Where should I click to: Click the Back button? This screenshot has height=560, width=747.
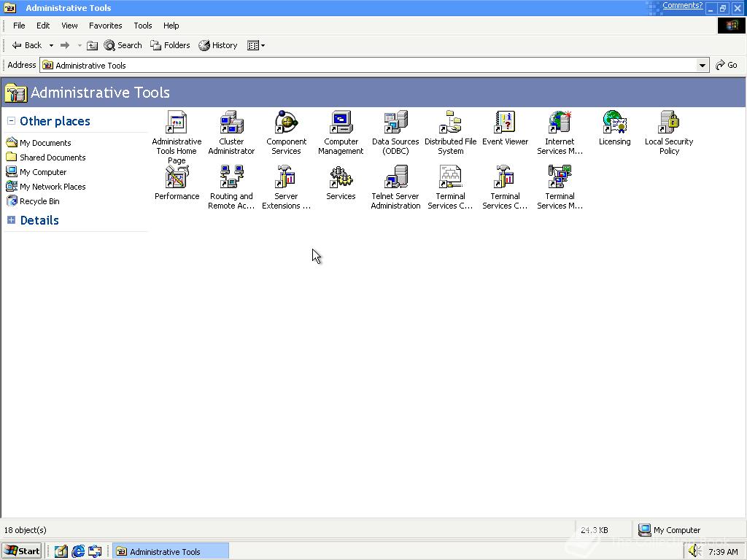pyautogui.click(x=27, y=45)
